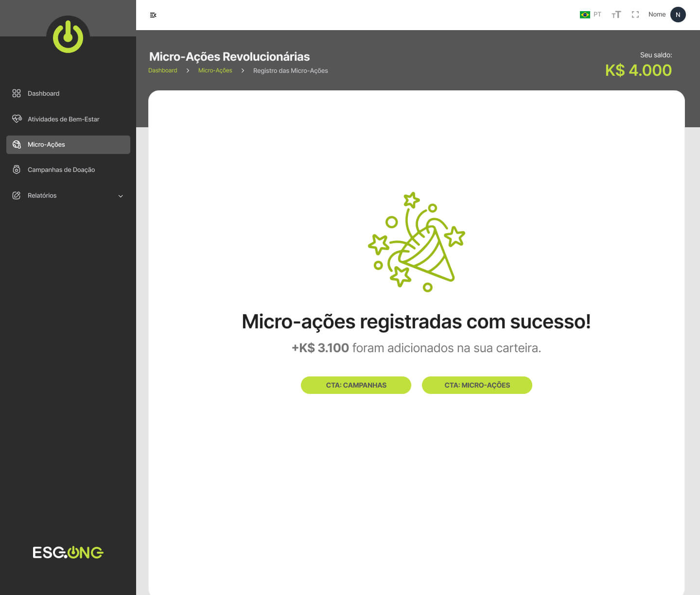Click the Campanhas de Doação icon
This screenshot has height=595, width=700.
(17, 170)
